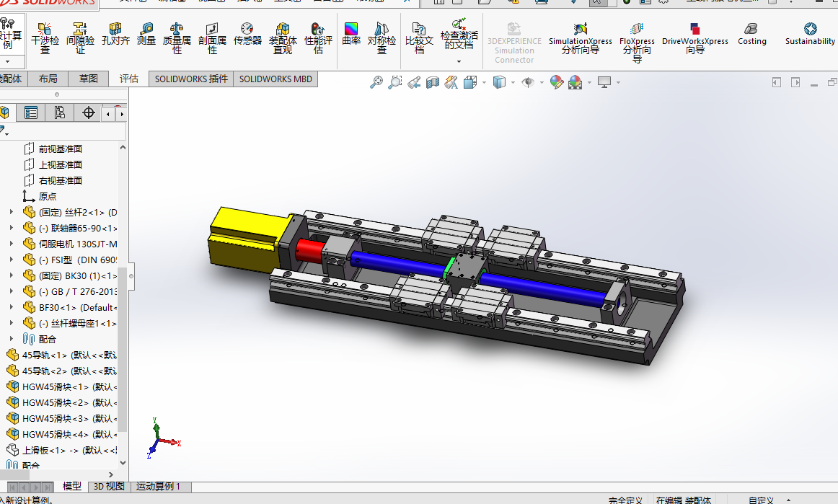
Task: Open the SOLIDWORKS MBD tab
Action: (275, 79)
